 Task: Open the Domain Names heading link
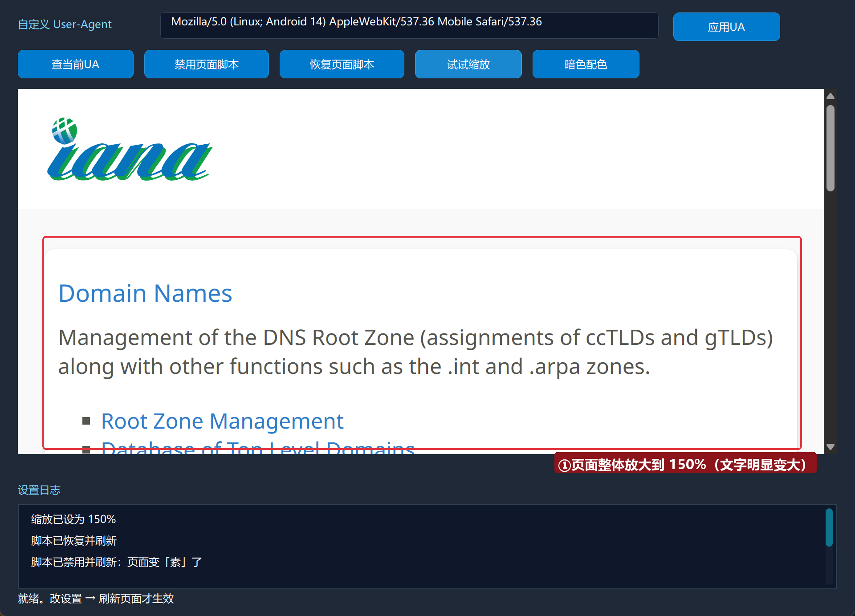[x=145, y=293]
